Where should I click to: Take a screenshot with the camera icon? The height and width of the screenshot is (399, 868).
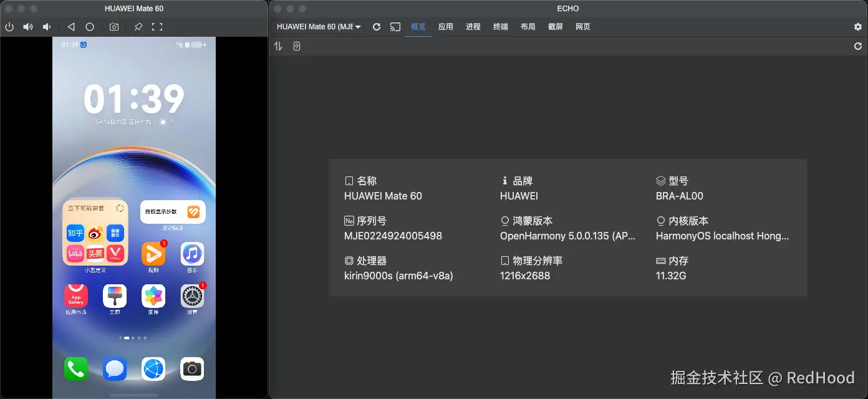pos(115,27)
